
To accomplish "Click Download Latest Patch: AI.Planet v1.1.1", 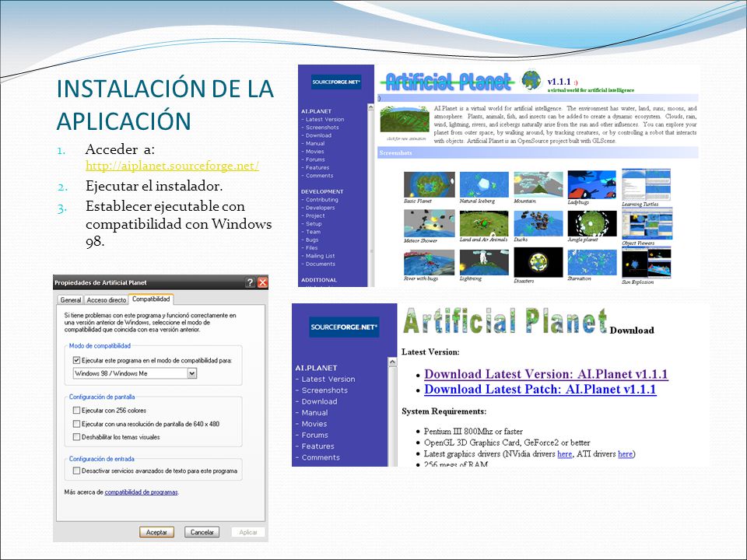I will click(540, 389).
